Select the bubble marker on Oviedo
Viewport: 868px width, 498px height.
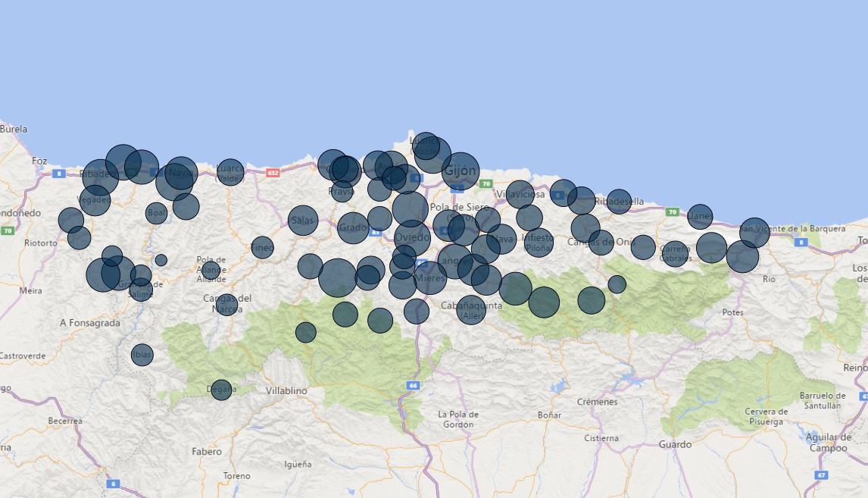[x=412, y=238]
